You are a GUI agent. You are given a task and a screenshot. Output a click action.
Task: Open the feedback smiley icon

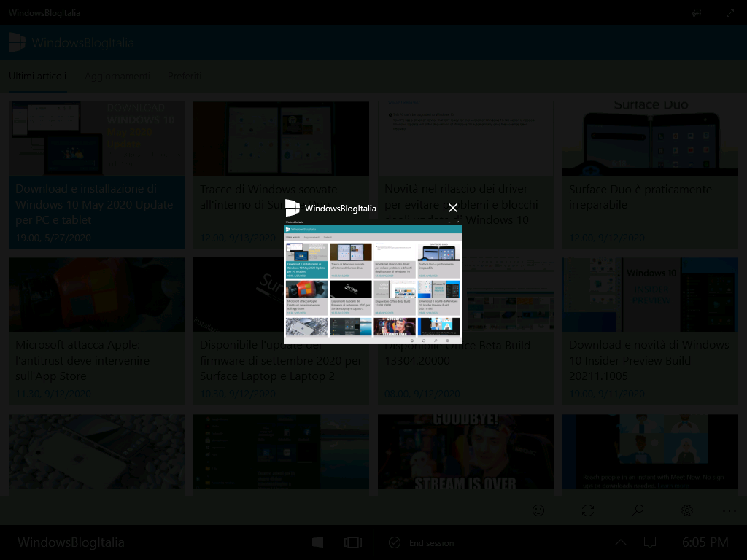pos(538,510)
